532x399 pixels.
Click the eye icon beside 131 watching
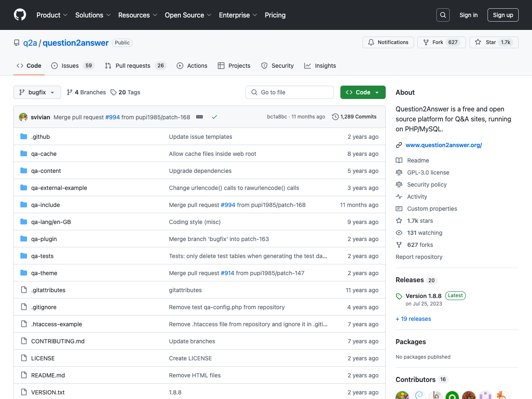pyautogui.click(x=399, y=233)
